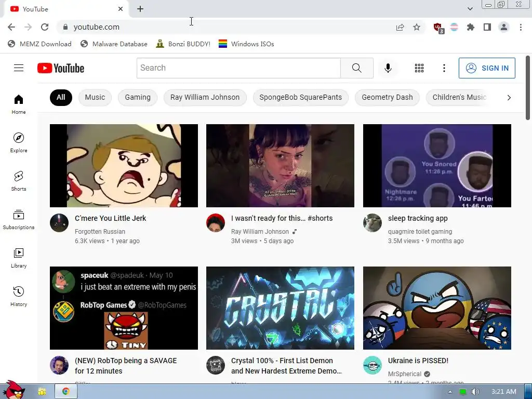Viewport: 532px width, 399px height.
Task: Open MrSpherical channel avatar
Action: pos(372,365)
